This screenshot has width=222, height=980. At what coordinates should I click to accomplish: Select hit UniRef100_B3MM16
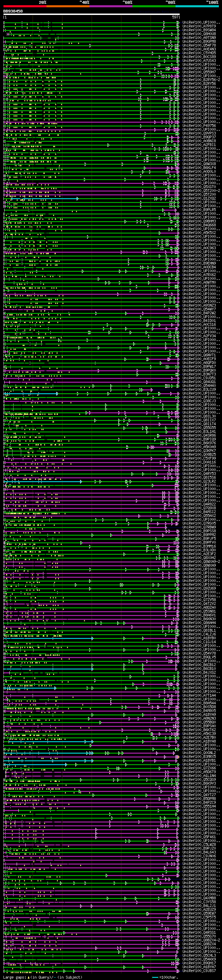tap(199, 546)
